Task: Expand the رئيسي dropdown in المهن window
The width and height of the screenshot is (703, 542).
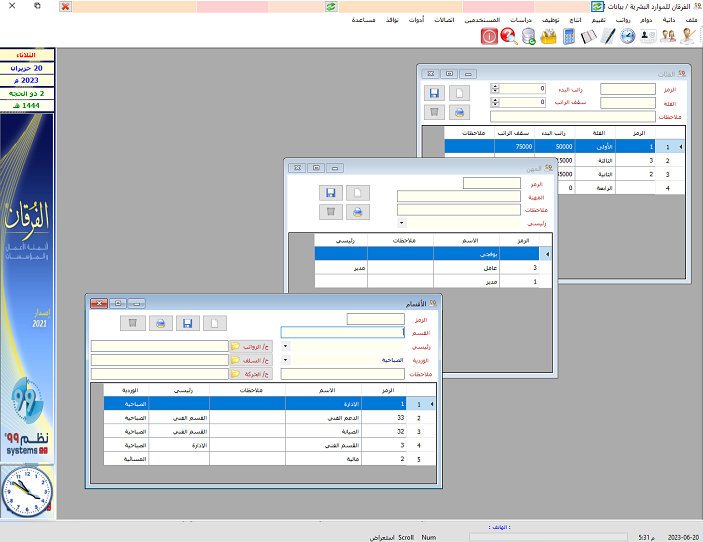Action: pyautogui.click(x=401, y=223)
